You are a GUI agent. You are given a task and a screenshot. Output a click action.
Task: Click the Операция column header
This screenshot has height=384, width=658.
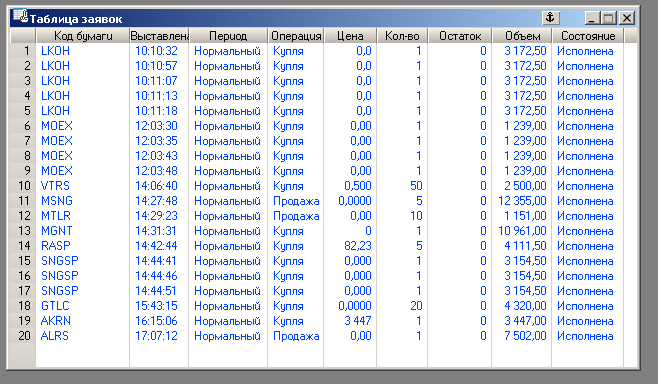pyautogui.click(x=296, y=36)
